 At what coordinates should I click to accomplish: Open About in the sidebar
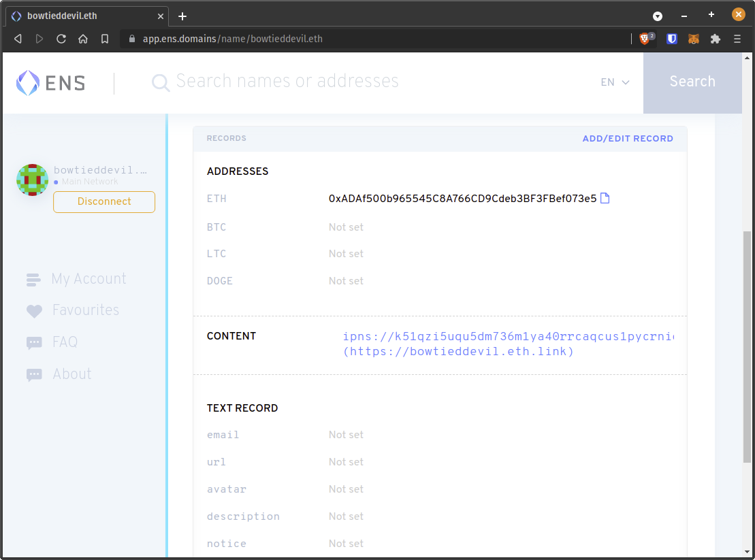[x=71, y=374]
